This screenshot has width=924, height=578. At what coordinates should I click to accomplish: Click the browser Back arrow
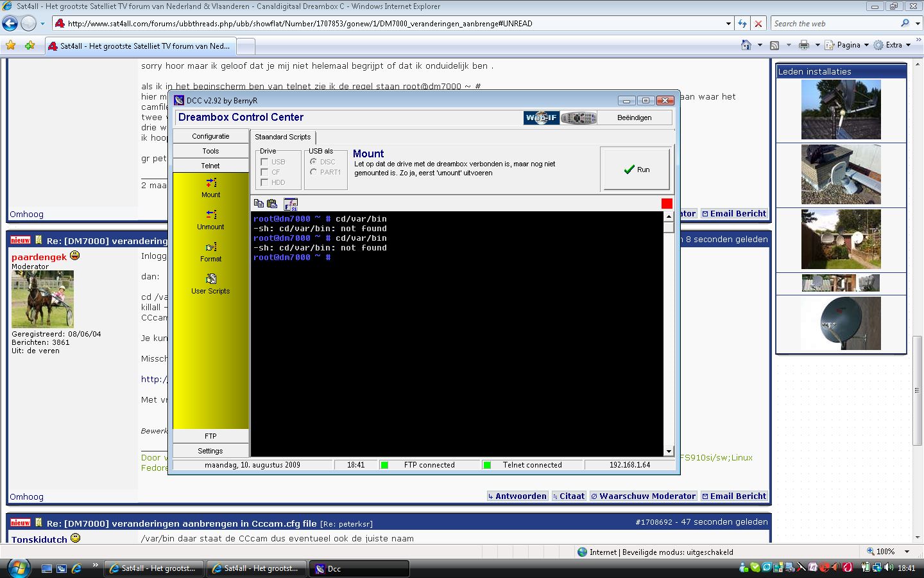pos(10,24)
